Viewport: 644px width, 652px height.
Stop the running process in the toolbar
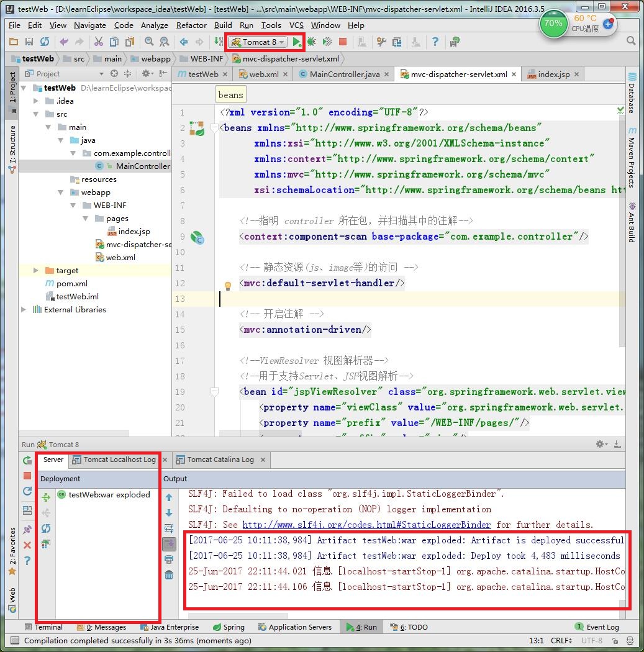click(x=343, y=42)
